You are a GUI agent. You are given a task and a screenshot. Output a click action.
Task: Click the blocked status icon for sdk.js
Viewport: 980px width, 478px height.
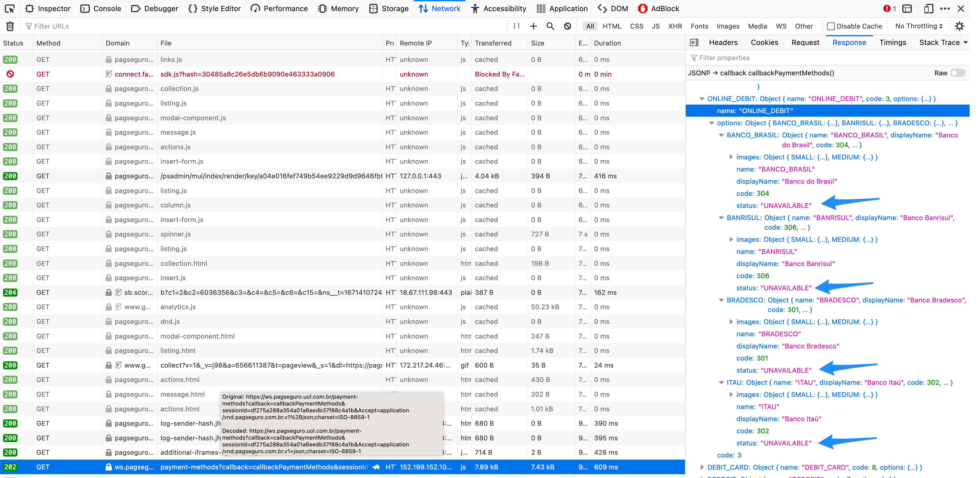point(10,74)
